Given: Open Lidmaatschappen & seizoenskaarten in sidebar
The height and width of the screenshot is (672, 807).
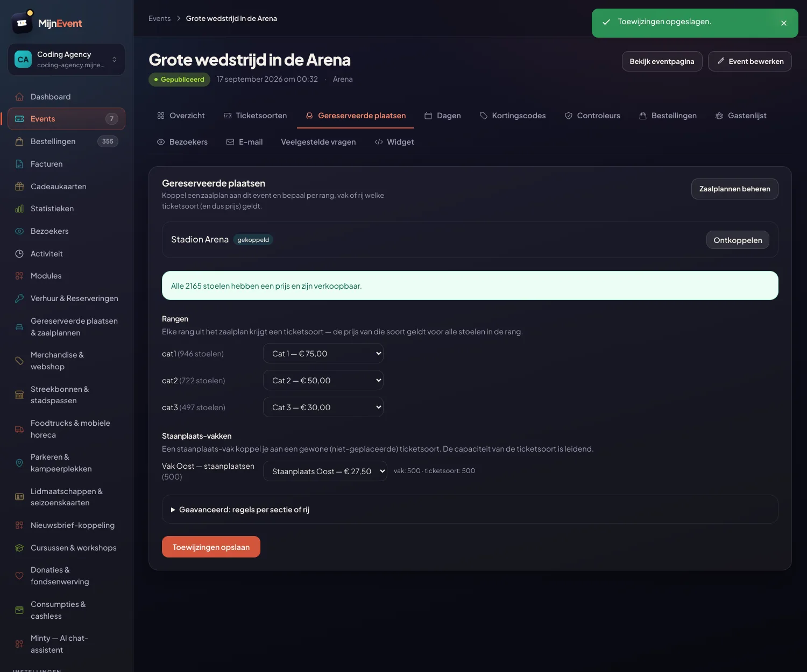Looking at the screenshot, I should pyautogui.click(x=66, y=497).
